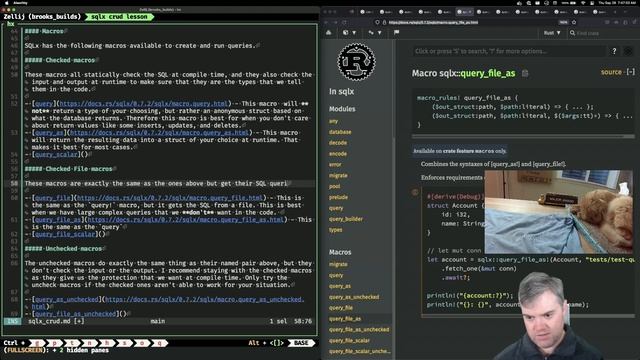Screen dimensions: 640x360
Task: Open the 'query_as_unchecked' macro link
Action: [354, 297]
